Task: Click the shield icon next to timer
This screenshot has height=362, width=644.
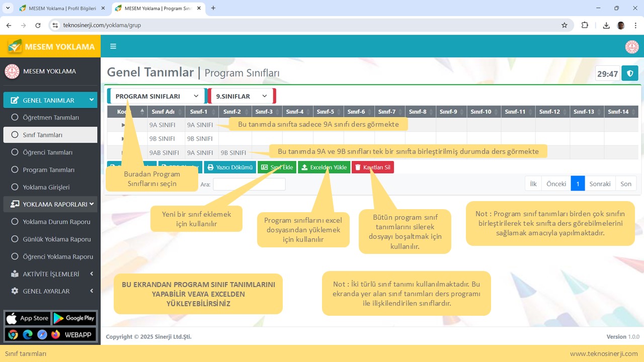Action: tap(629, 73)
